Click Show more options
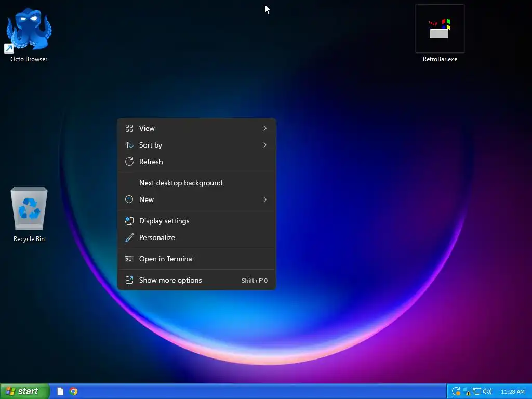Screen dimensions: 532x399 point(196,280)
